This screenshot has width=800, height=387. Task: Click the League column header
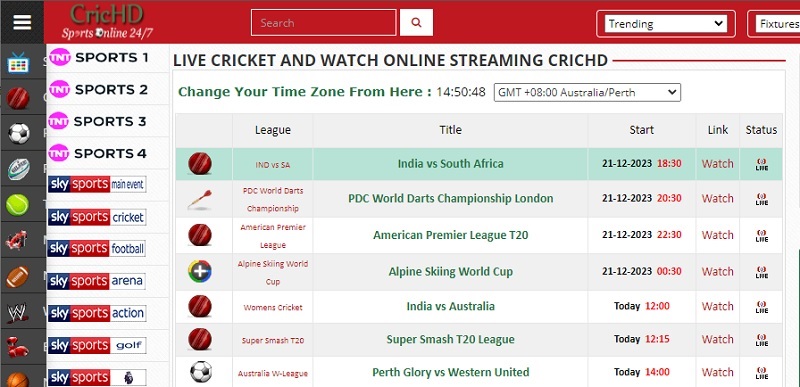[273, 131]
